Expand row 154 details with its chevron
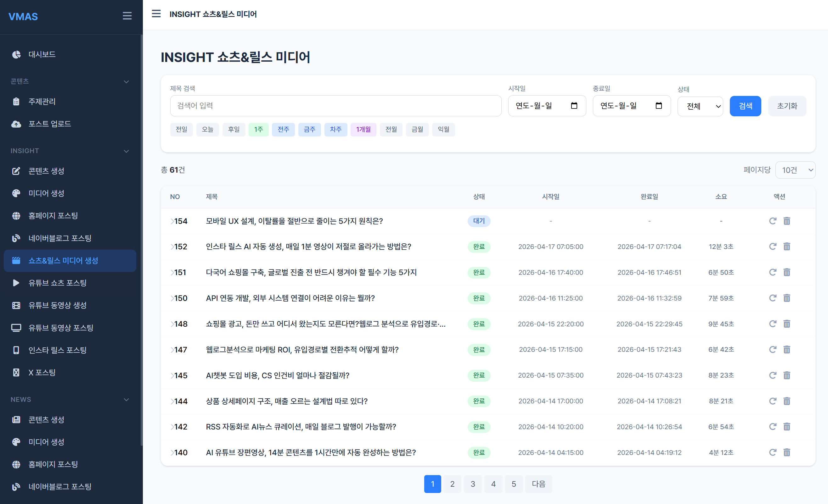The image size is (828, 504). point(172,221)
